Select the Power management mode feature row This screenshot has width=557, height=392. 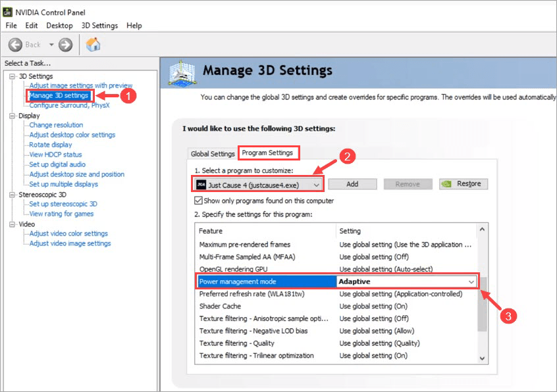(267, 282)
